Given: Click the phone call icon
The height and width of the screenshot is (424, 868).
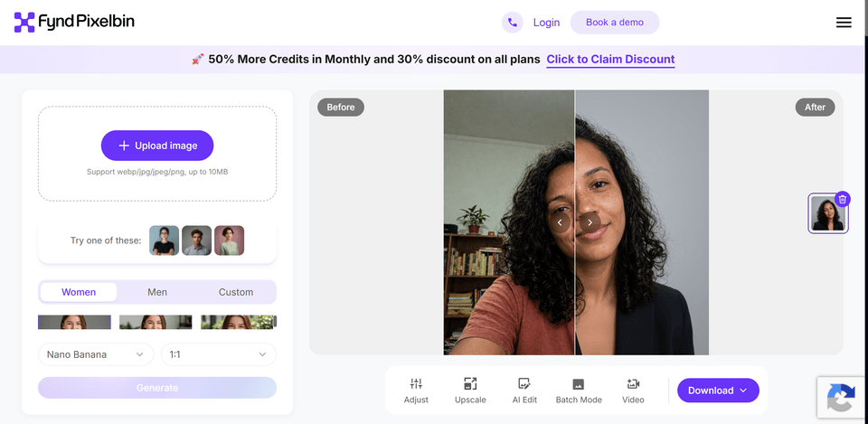Looking at the screenshot, I should (x=512, y=23).
